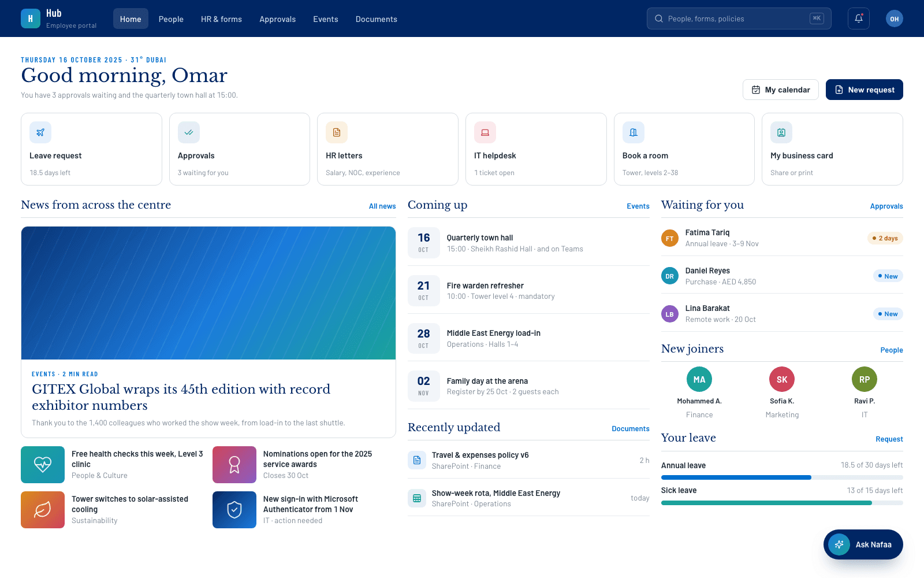Open the notifications bell
Screen dimensions: 924x578
859,18
